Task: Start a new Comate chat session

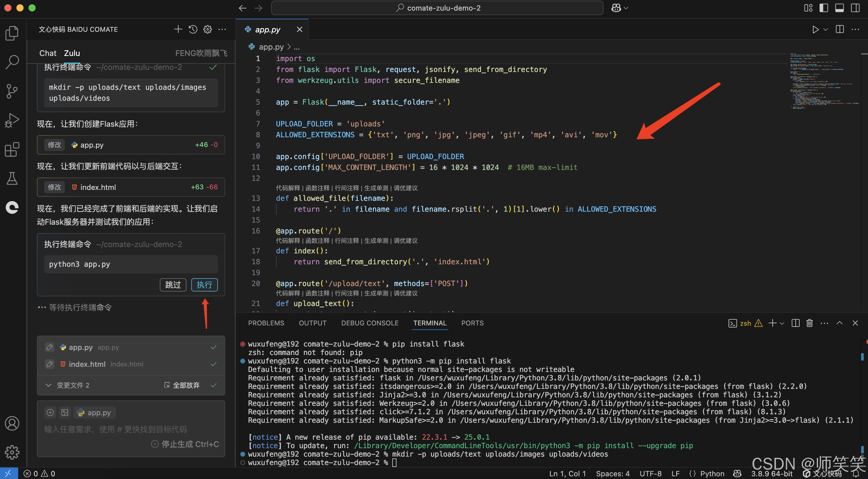Action: point(178,29)
